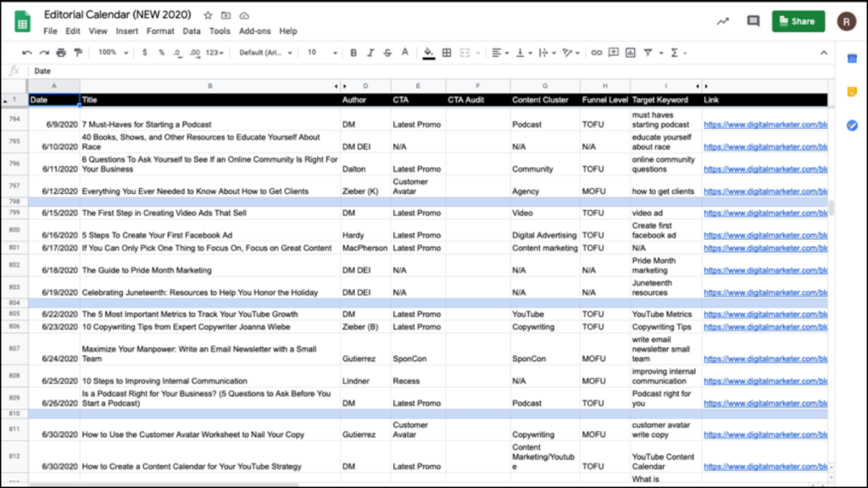This screenshot has height=488, width=868.
Task: Open the View menu
Action: tap(98, 31)
